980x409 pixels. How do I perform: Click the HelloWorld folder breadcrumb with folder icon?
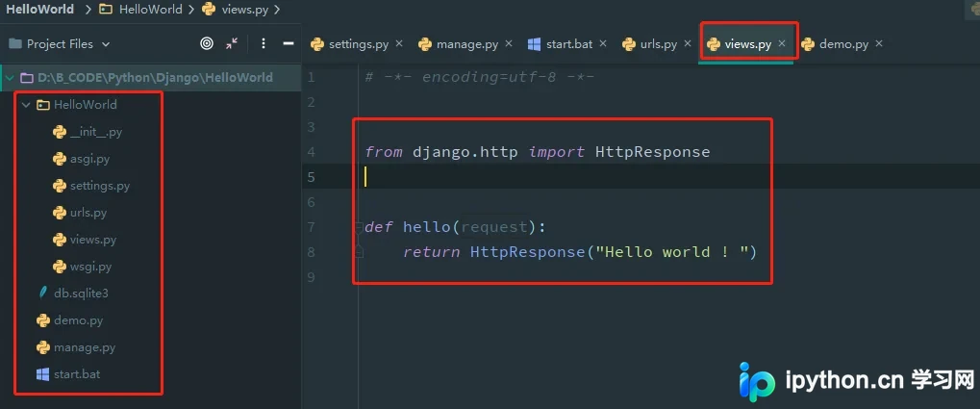[x=141, y=9]
